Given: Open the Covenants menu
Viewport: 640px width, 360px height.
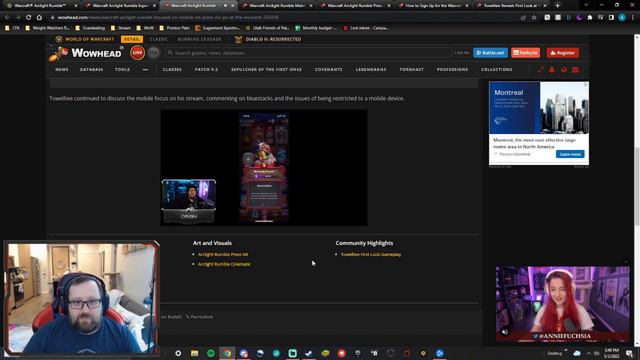Looking at the screenshot, I should 329,69.
